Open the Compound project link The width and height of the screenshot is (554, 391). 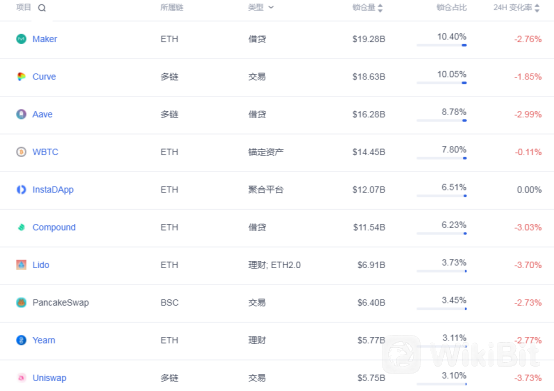(x=54, y=227)
